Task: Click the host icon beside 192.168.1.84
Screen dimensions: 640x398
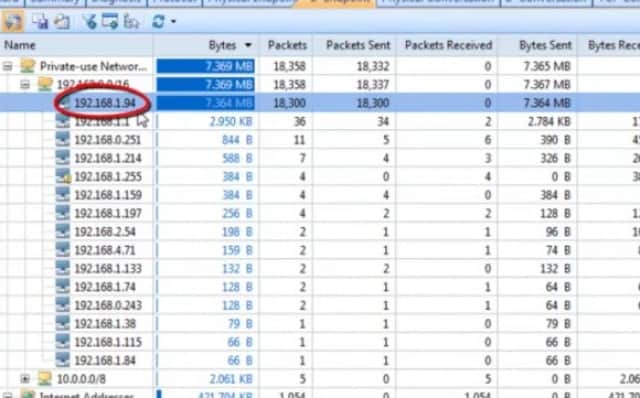Action: coord(62,360)
